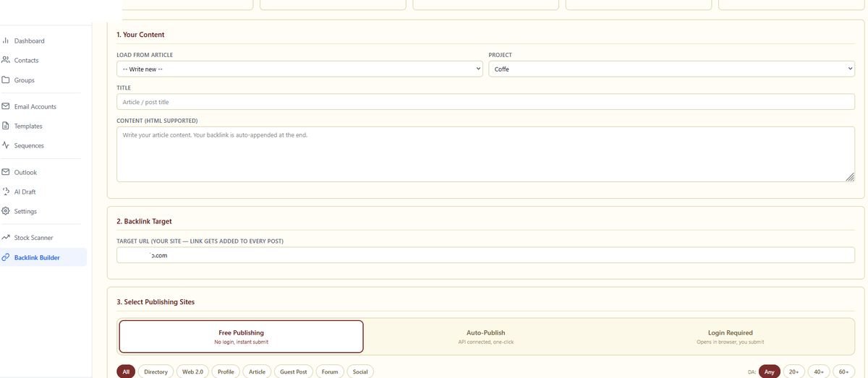The width and height of the screenshot is (868, 378).
Task: Filter sites by Guest Post category
Action: pos(293,371)
